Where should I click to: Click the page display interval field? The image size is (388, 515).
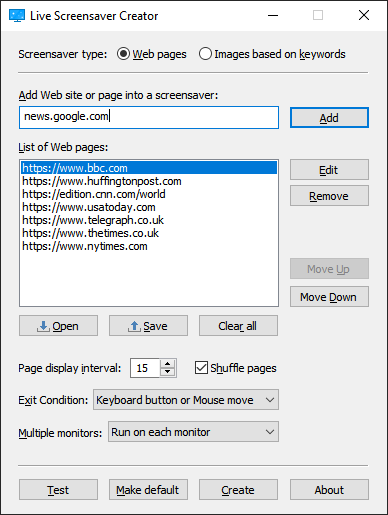(x=145, y=368)
